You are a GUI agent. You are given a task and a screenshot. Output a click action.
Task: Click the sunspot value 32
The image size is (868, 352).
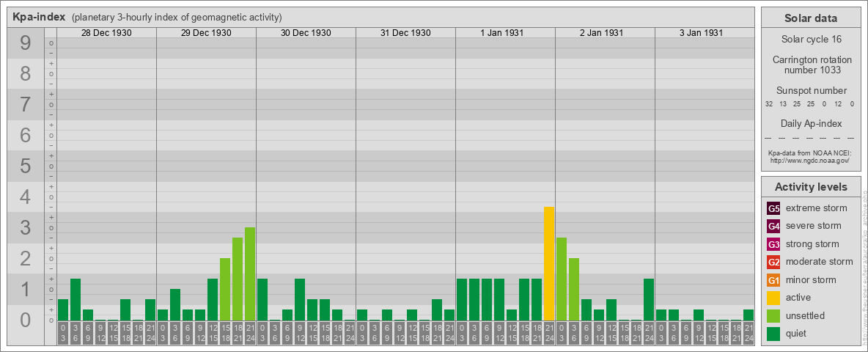(769, 104)
